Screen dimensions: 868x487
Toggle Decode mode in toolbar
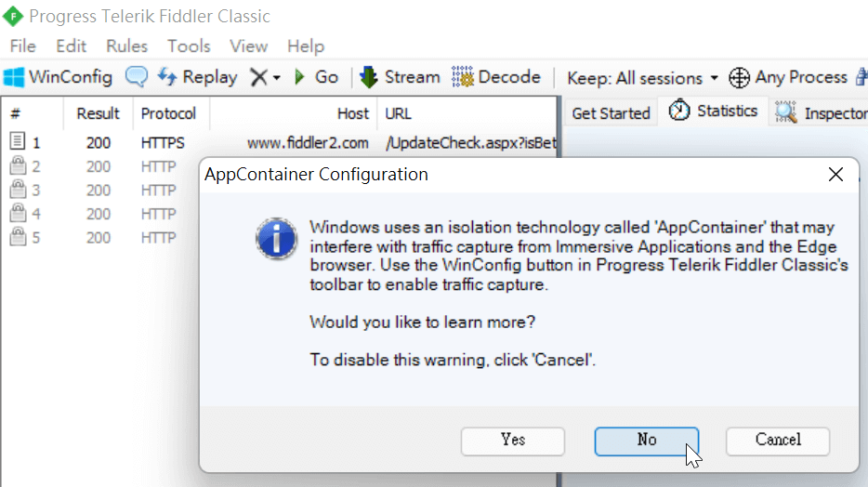click(x=496, y=77)
